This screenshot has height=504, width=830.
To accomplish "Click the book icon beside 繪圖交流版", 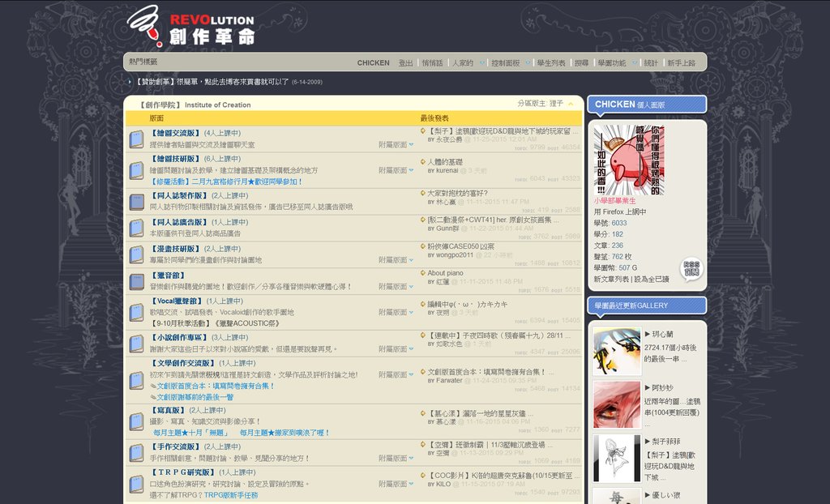I will [136, 139].
